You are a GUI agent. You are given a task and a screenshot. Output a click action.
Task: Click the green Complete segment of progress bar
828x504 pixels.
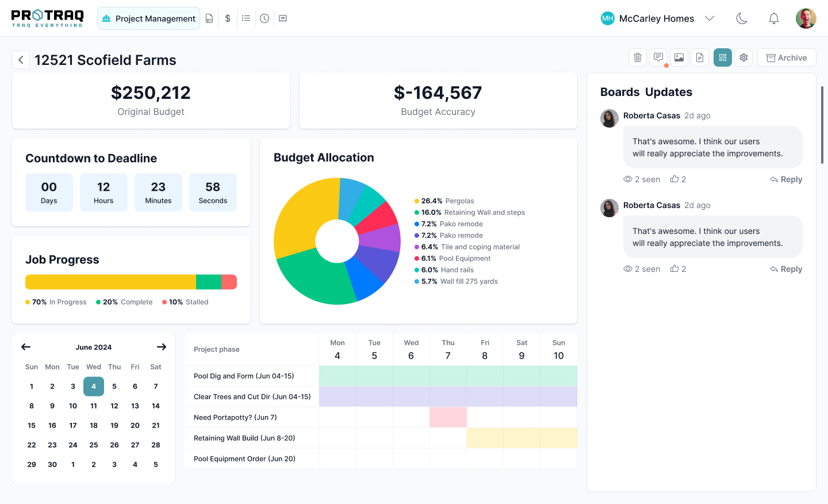pos(208,282)
